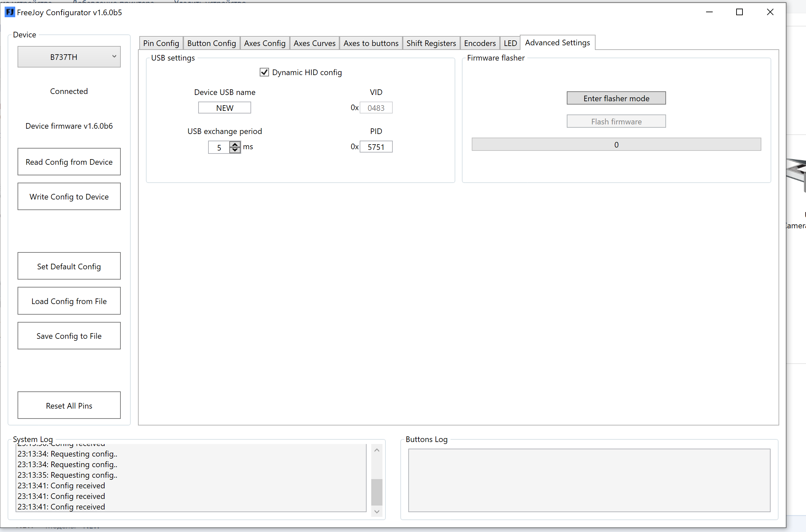The image size is (806, 532).
Task: Click the Device USB name field
Action: tap(225, 108)
